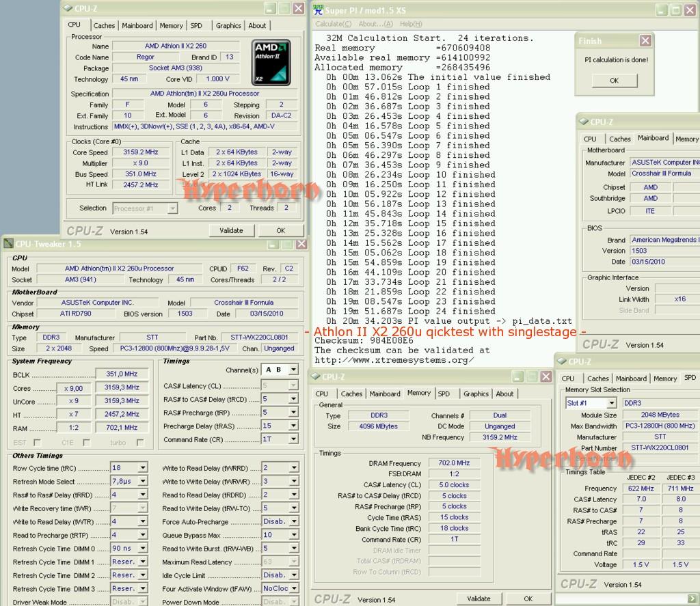The width and height of the screenshot is (700, 606).
Task: Open Idle Cycle Limit dropdown
Action: pos(293,575)
